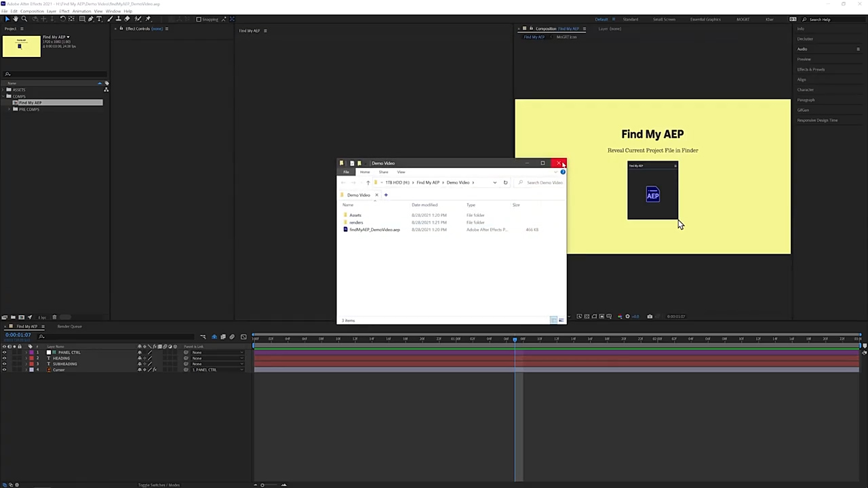Click the project flowchart view icon

(106, 89)
